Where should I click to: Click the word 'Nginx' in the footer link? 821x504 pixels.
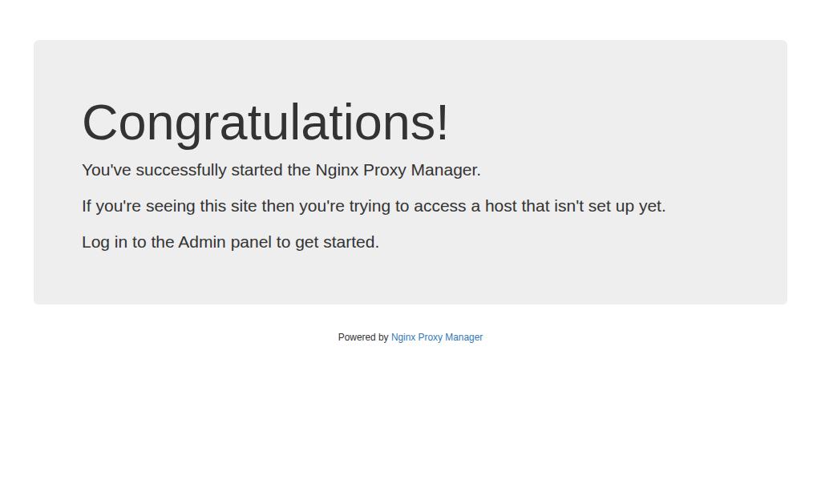(x=403, y=337)
